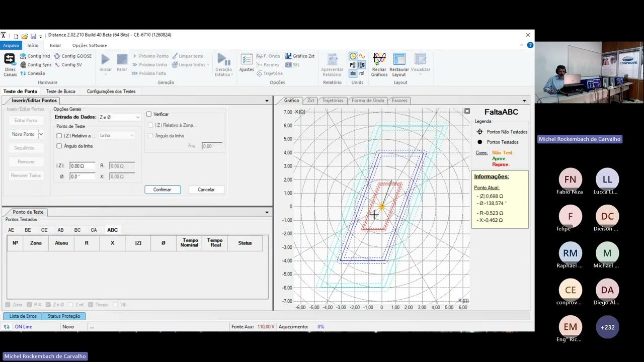Select the rel units toggle
This screenshot has height=362, width=644.
(361, 73)
